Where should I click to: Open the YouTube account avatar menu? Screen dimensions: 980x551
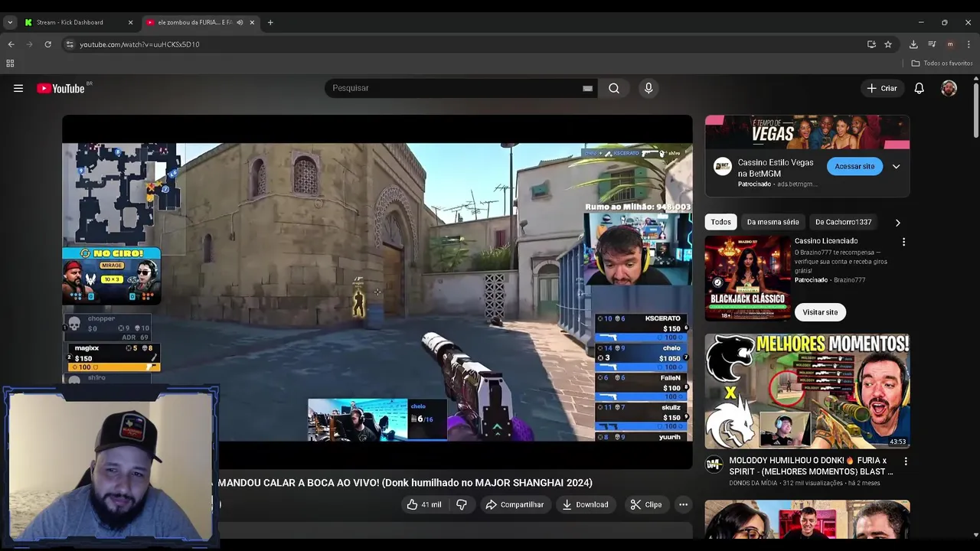[949, 88]
